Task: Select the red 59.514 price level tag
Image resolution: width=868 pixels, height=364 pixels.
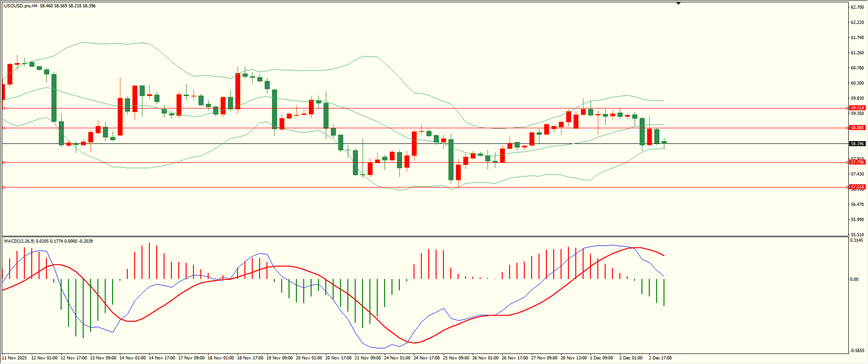Action: tap(857, 108)
